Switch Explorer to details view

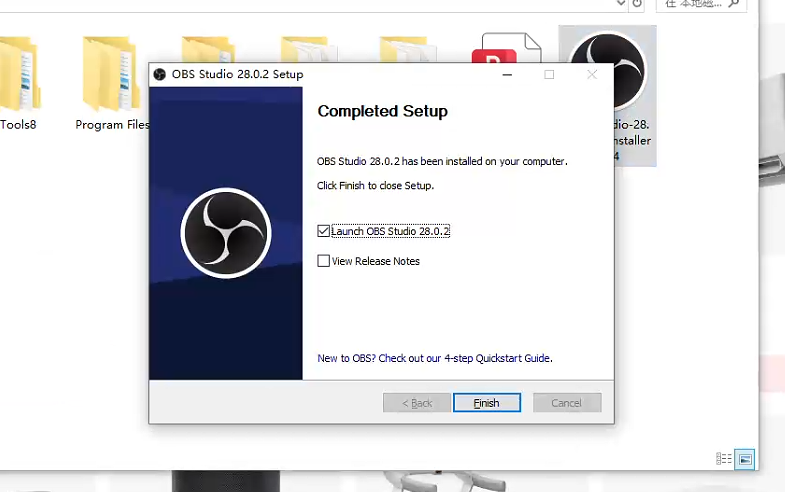click(x=724, y=458)
